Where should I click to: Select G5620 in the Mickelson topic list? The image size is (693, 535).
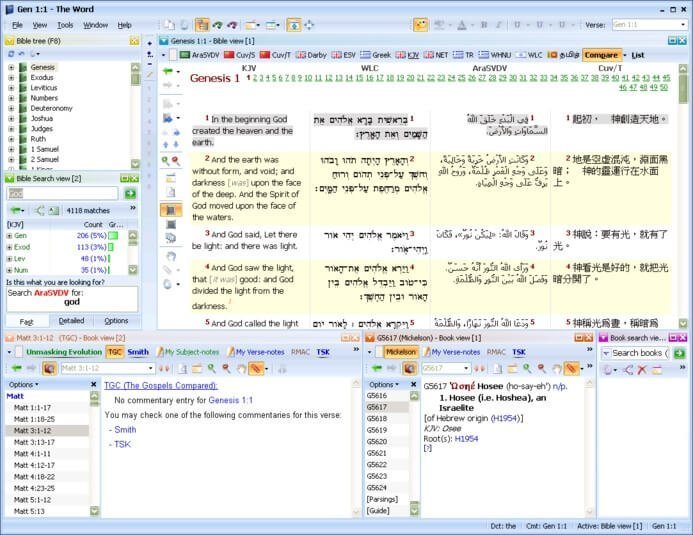point(377,441)
